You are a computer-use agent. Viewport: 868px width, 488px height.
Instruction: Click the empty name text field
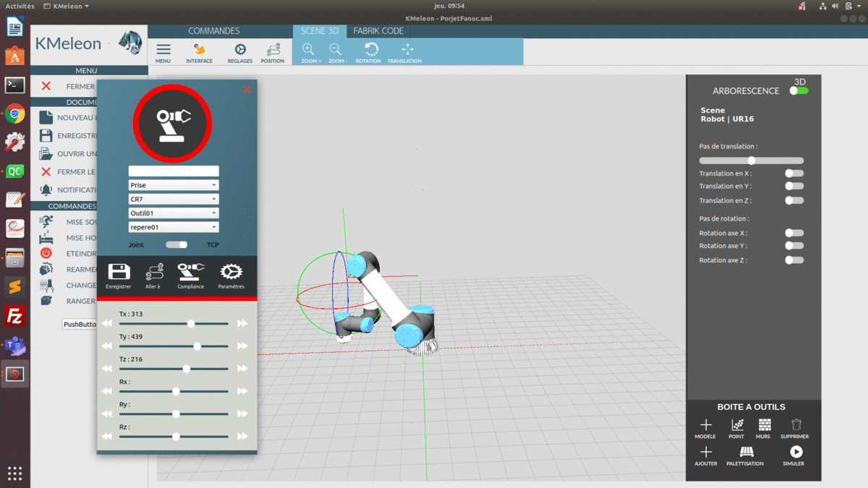pos(174,171)
